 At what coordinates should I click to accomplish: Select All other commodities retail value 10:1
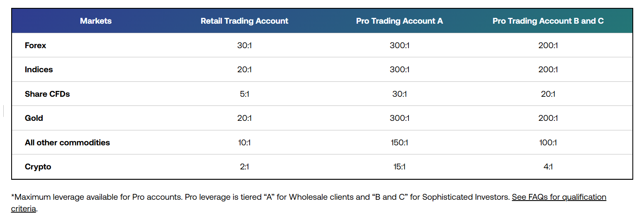click(x=244, y=142)
